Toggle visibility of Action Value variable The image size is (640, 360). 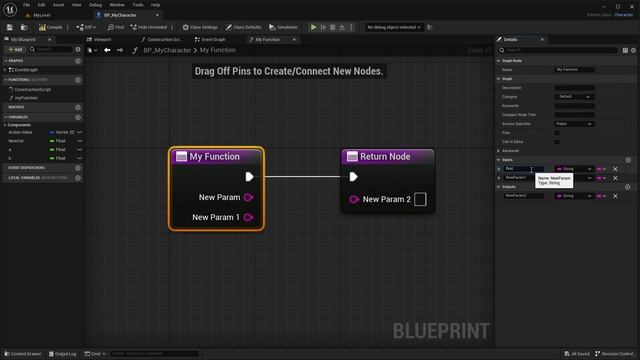(80, 132)
